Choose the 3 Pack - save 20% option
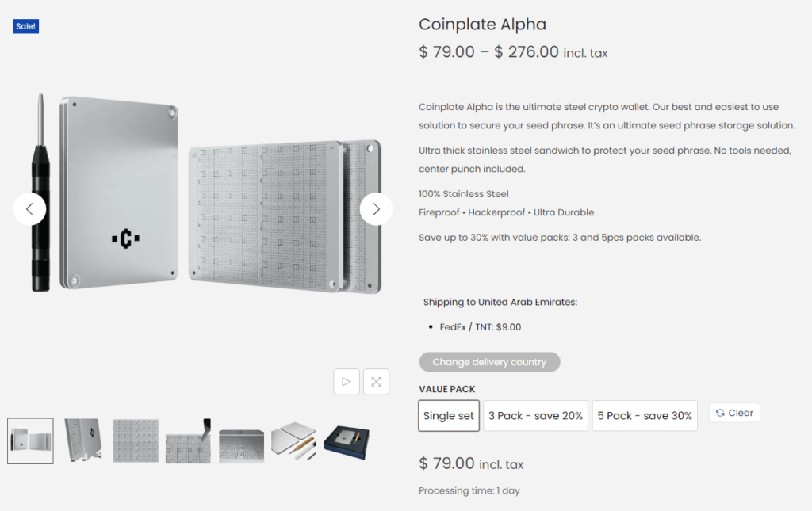 click(535, 415)
